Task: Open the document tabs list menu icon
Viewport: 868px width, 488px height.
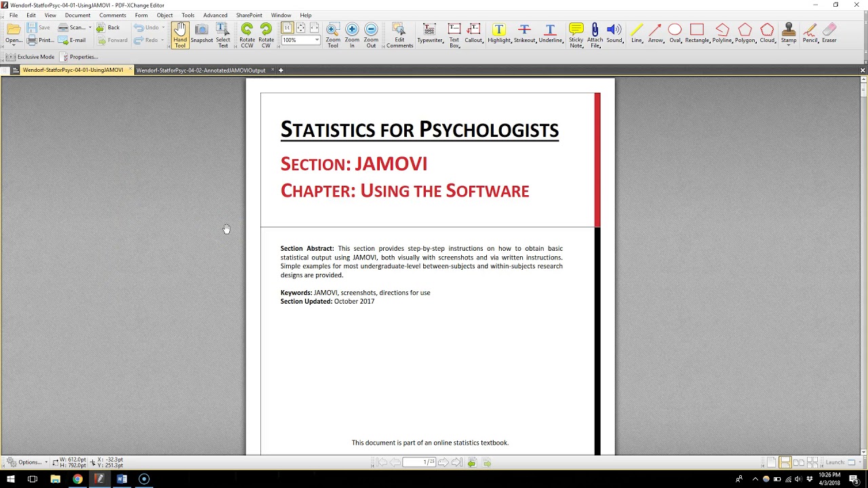Action: [x=15, y=70]
